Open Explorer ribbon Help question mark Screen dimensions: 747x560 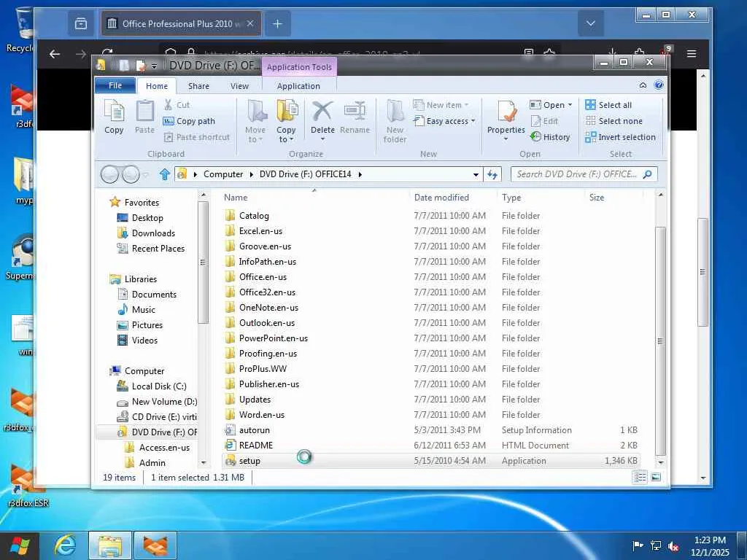pos(659,85)
